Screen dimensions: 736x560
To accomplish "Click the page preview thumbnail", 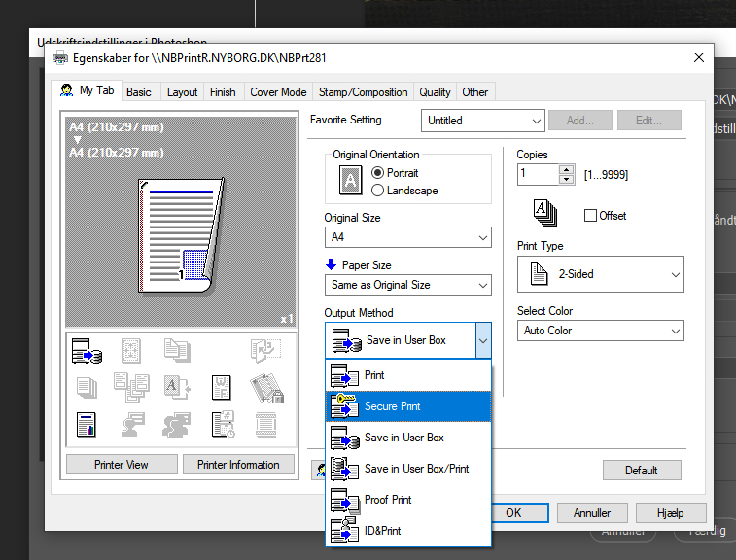I will 181,233.
